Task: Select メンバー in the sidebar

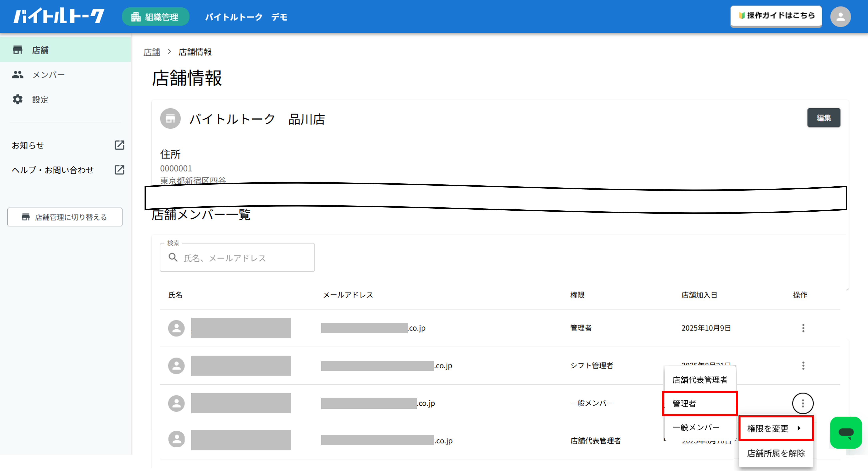Action: pyautogui.click(x=65, y=75)
